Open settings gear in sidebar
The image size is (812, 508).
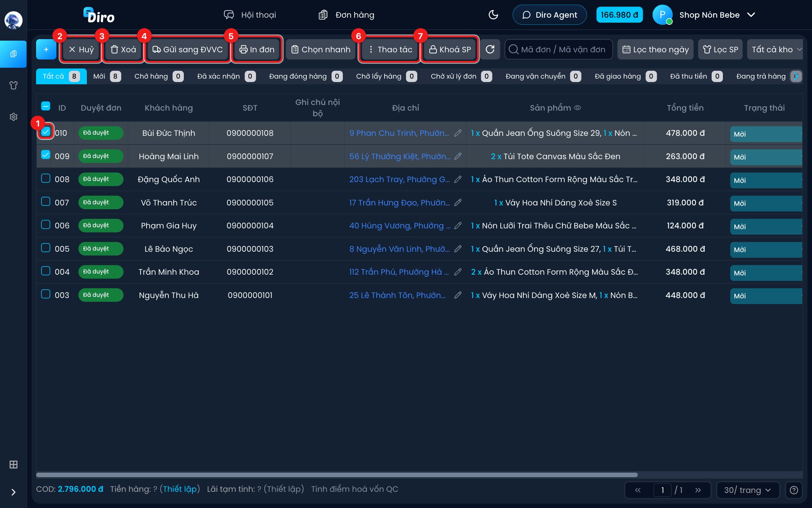pyautogui.click(x=14, y=117)
